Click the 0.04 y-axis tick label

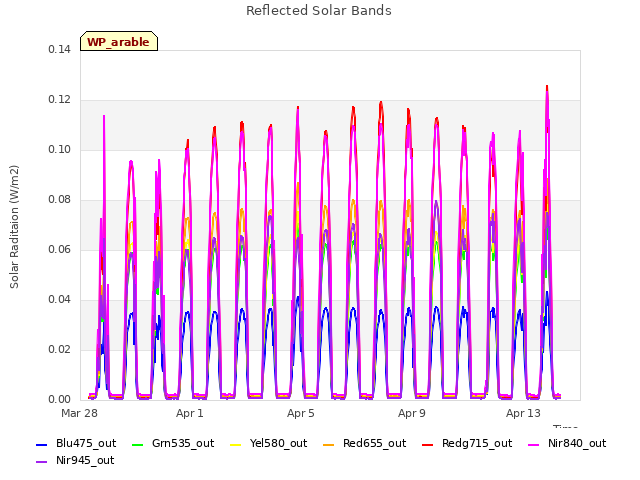60,300
